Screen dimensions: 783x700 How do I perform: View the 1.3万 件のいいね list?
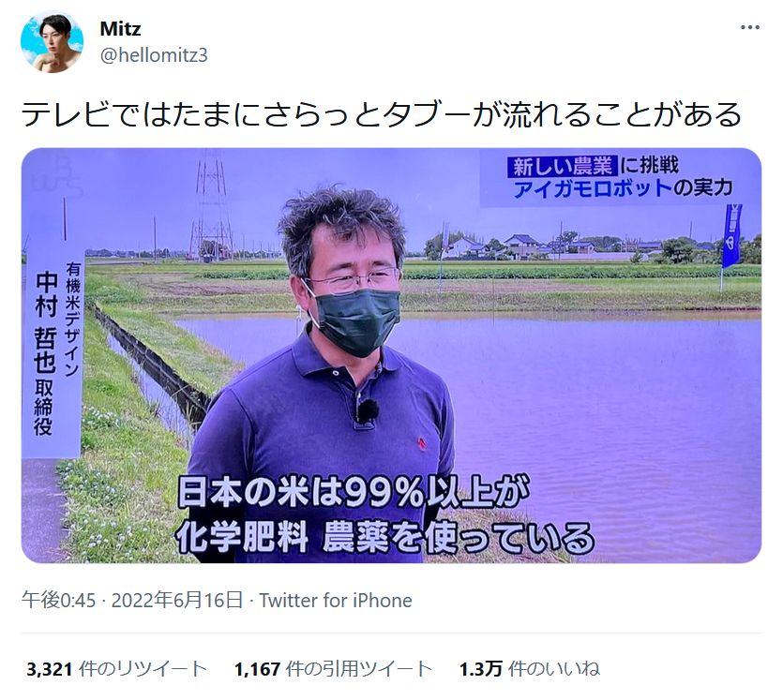[530, 668]
